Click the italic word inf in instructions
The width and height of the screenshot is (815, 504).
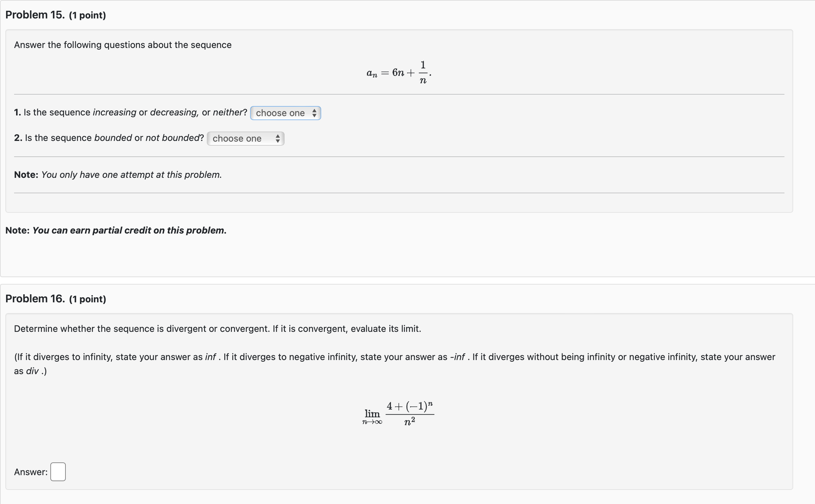click(211, 357)
